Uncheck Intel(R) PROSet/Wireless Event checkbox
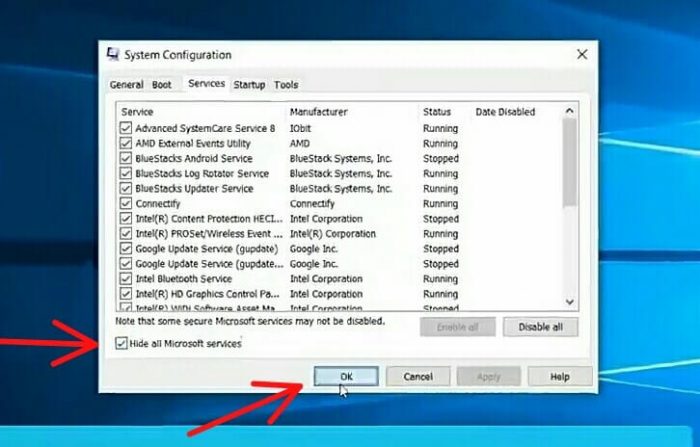Image resolution: width=700 pixels, height=447 pixels. [125, 234]
